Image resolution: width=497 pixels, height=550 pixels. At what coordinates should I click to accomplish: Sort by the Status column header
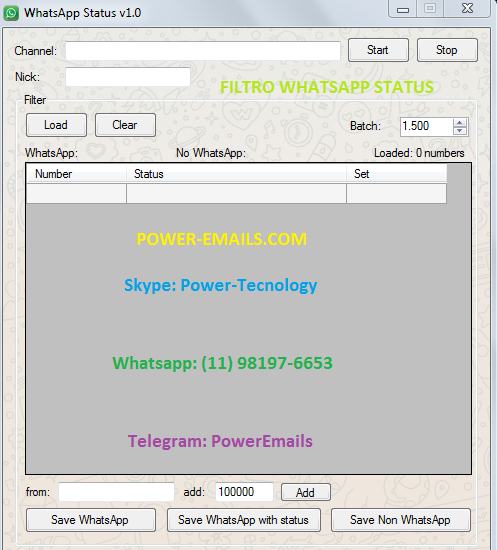coord(236,174)
